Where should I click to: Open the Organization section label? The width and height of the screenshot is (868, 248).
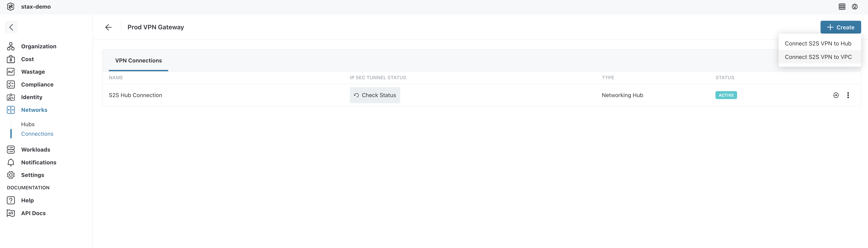coord(39,46)
